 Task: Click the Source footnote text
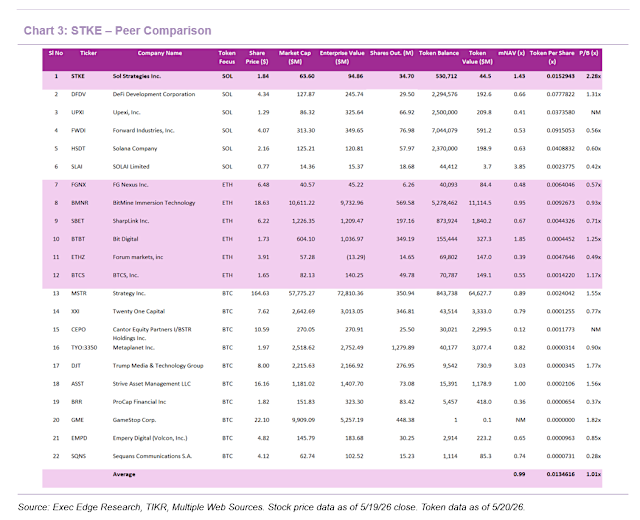(271, 507)
